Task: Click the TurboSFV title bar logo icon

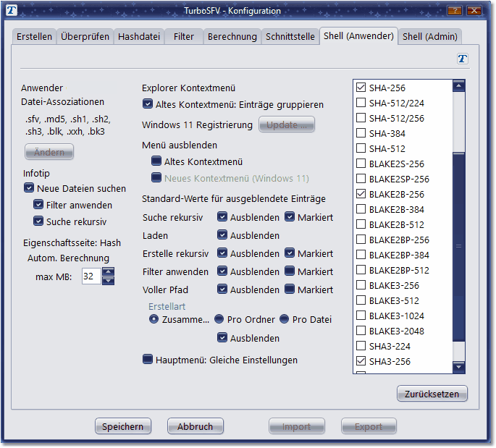Action: point(11,10)
